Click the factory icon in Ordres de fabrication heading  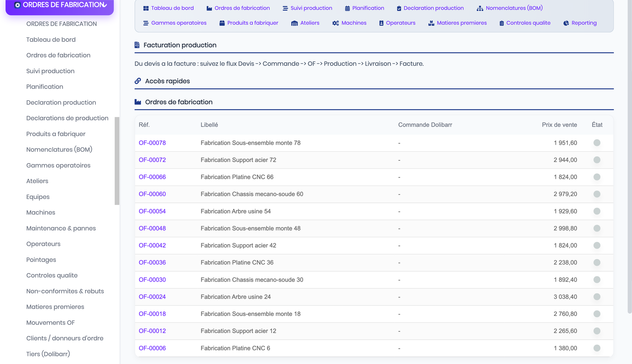click(138, 102)
